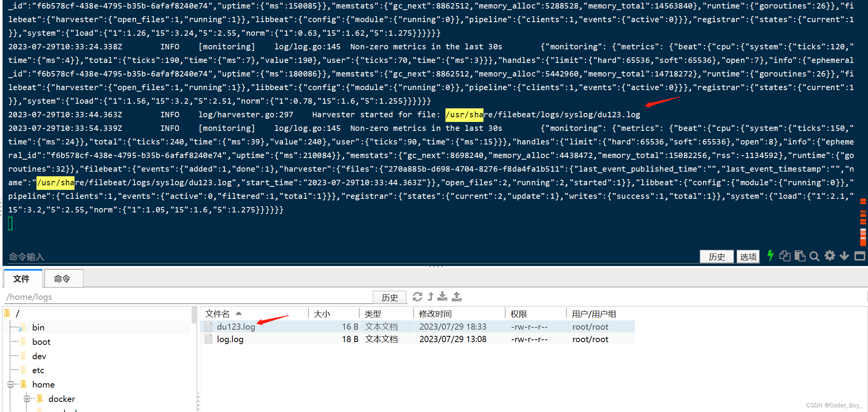Select the bin tree item
Viewport: 868px width, 412px height.
coord(38,327)
